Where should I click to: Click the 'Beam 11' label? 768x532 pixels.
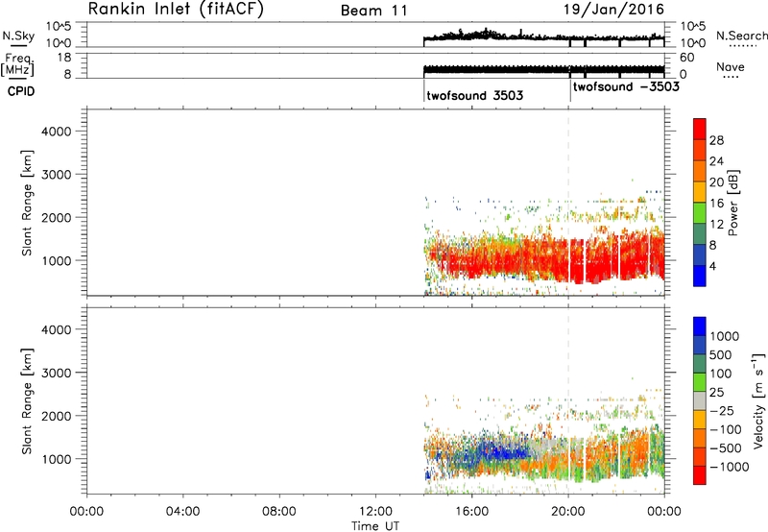pos(374,11)
